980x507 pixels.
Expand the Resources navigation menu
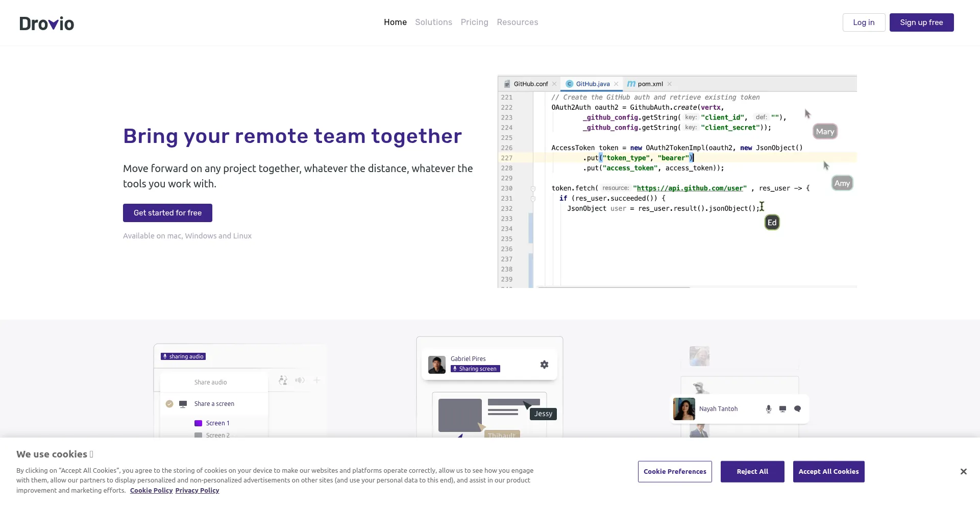tap(517, 22)
